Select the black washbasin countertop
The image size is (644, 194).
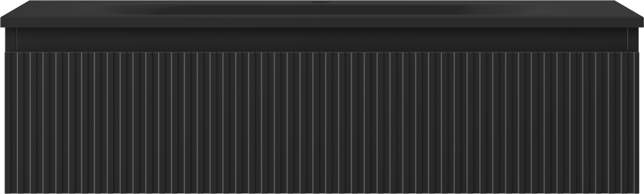(322, 14)
